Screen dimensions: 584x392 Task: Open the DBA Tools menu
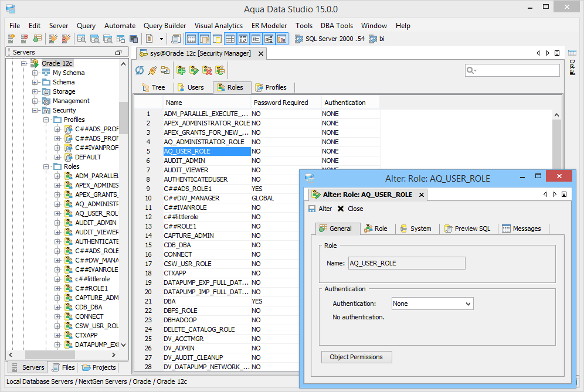click(337, 26)
